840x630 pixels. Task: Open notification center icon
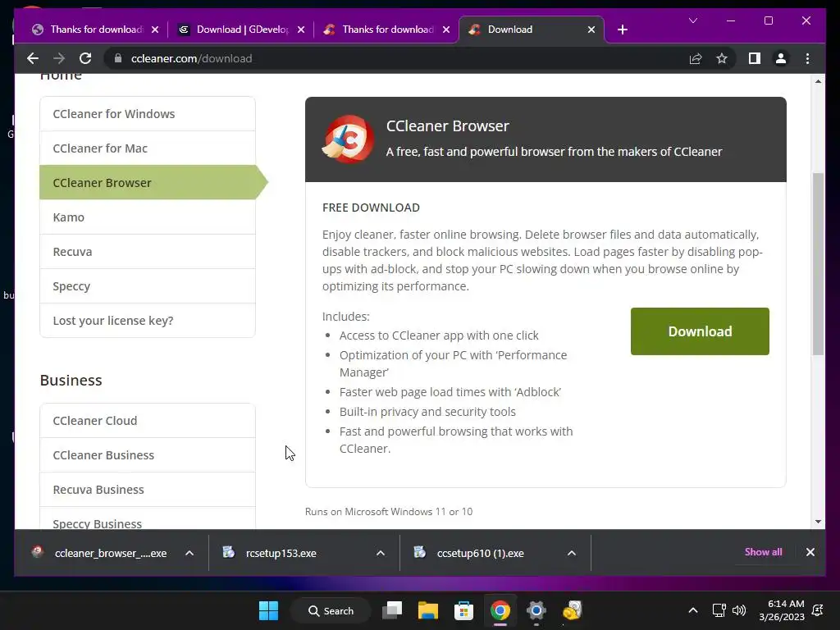point(818,610)
